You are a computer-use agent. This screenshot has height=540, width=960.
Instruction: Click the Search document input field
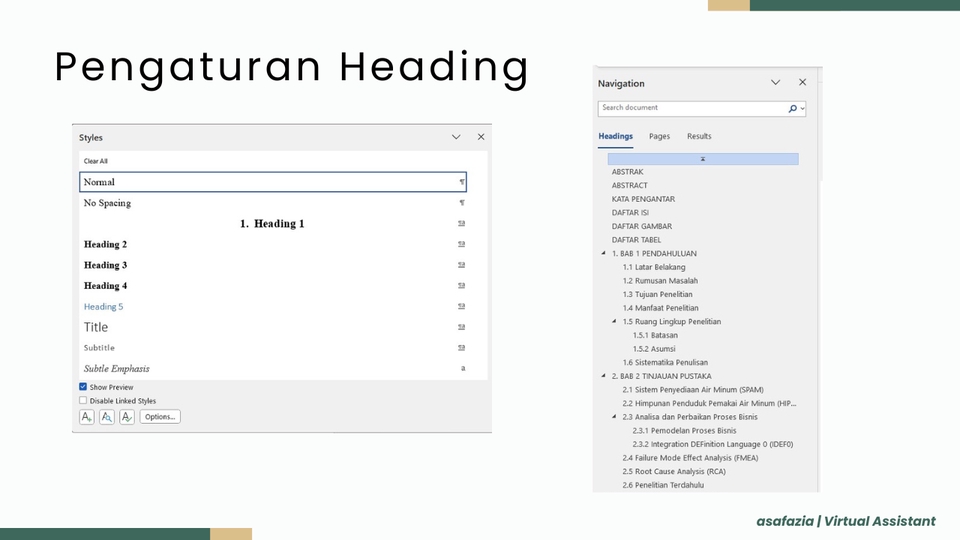690,108
